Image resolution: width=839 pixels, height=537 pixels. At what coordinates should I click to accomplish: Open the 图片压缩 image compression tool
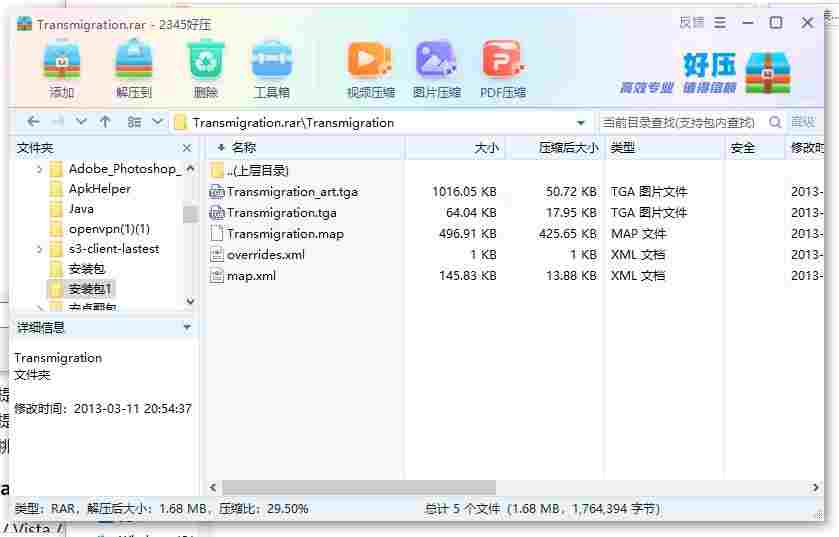(x=436, y=70)
